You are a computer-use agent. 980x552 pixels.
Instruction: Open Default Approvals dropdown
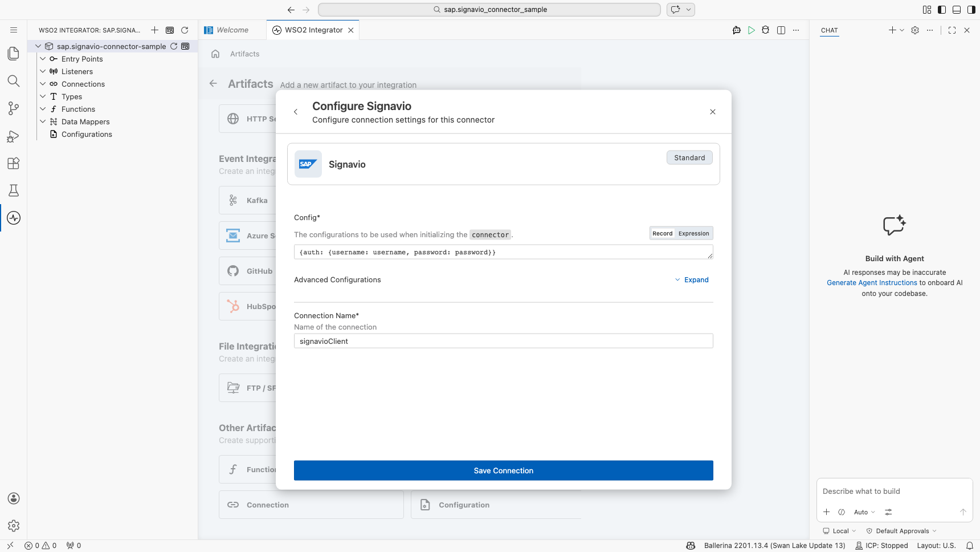(x=901, y=531)
